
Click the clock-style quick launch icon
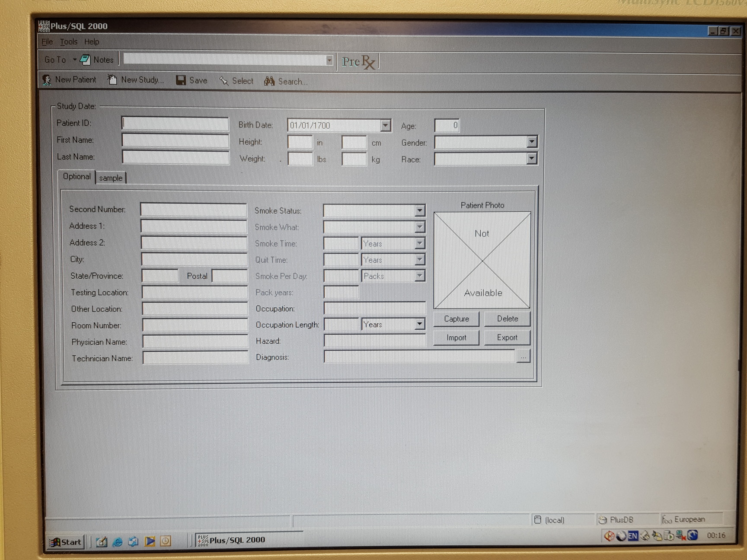point(166,541)
